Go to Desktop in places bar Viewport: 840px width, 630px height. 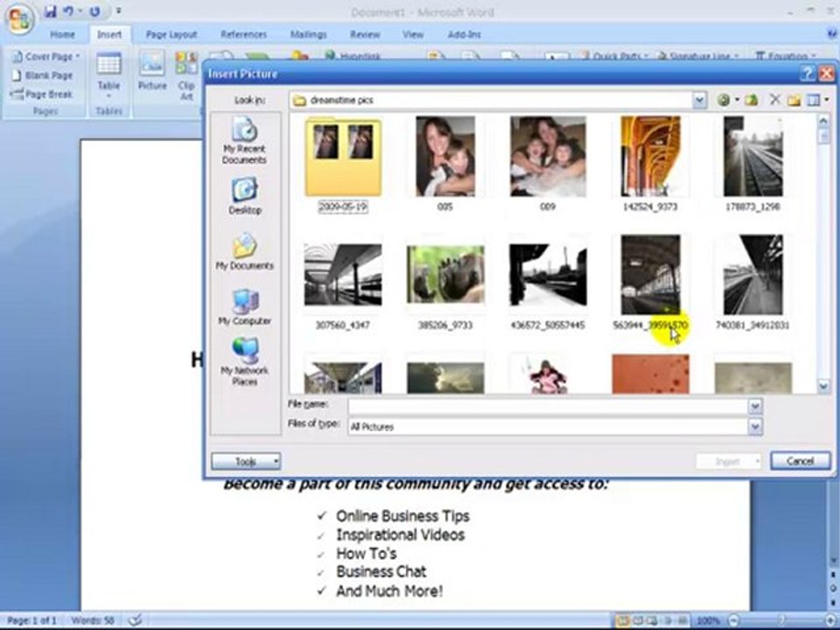pos(245,196)
